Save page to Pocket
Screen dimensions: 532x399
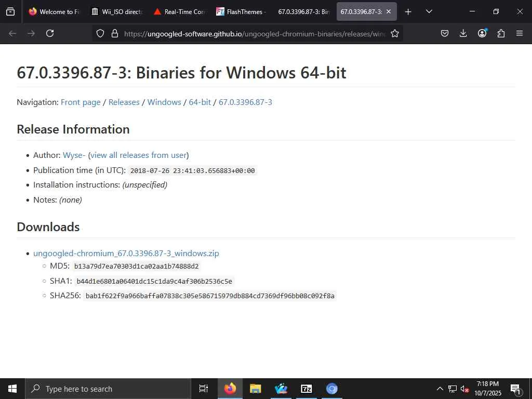click(x=445, y=33)
